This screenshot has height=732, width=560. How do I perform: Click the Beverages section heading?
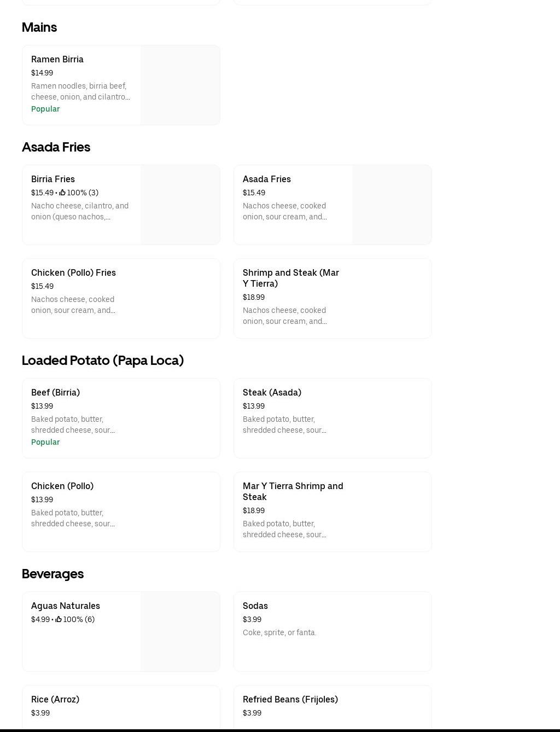52,574
